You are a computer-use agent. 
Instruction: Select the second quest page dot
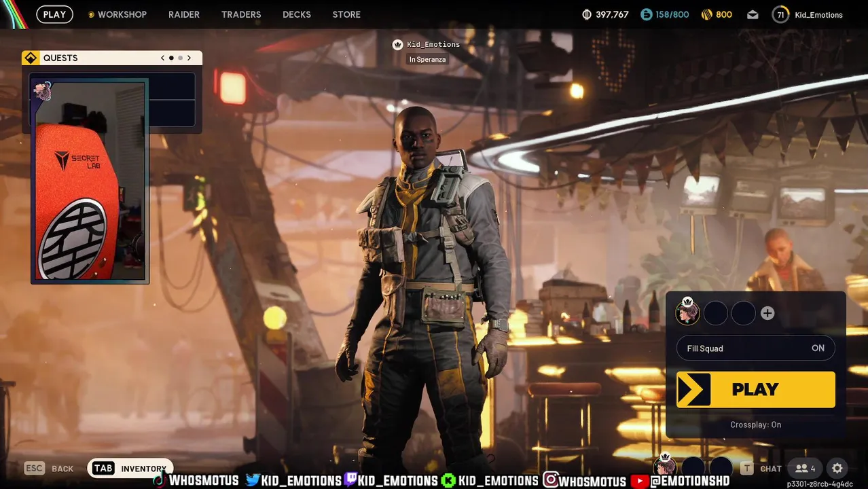[180, 58]
